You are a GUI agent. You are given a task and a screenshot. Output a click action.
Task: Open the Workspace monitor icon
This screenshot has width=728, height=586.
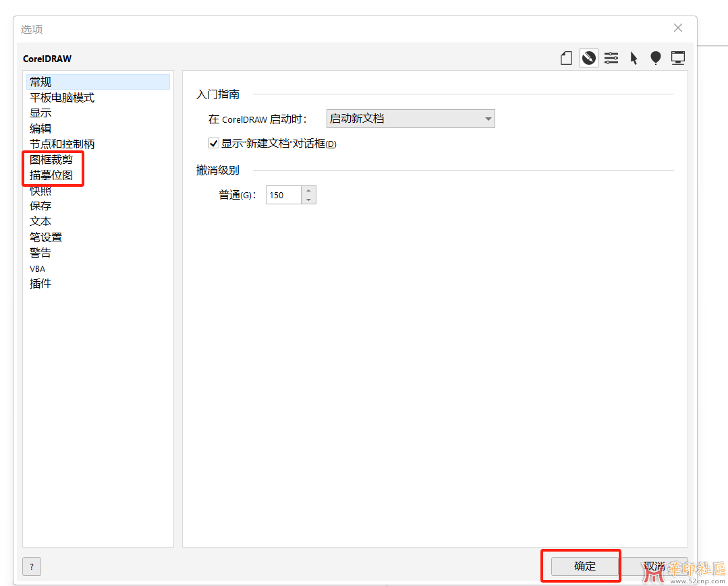pos(678,59)
